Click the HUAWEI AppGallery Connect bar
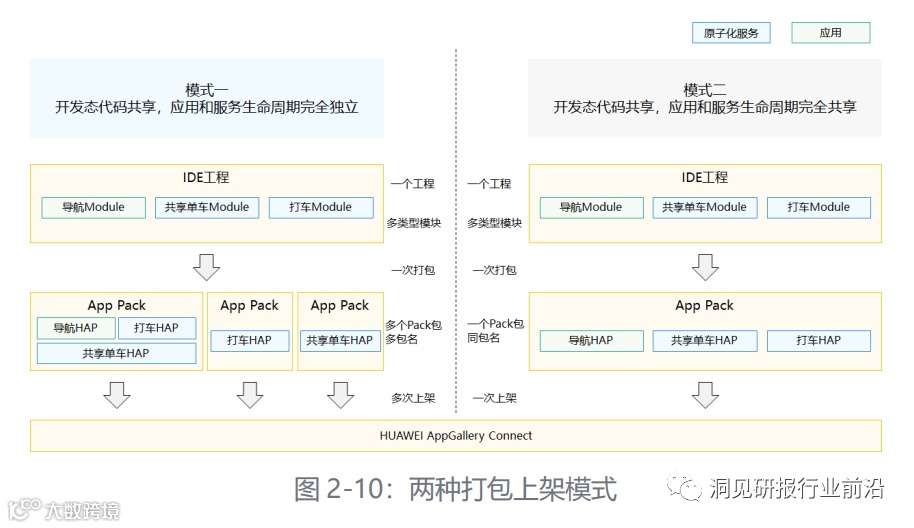This screenshot has height=528, width=914. pyautogui.click(x=456, y=436)
